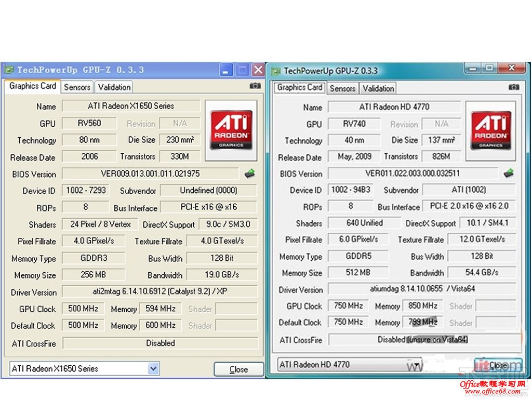Minimize the HD 4770 GPU-Z window

(x=473, y=68)
